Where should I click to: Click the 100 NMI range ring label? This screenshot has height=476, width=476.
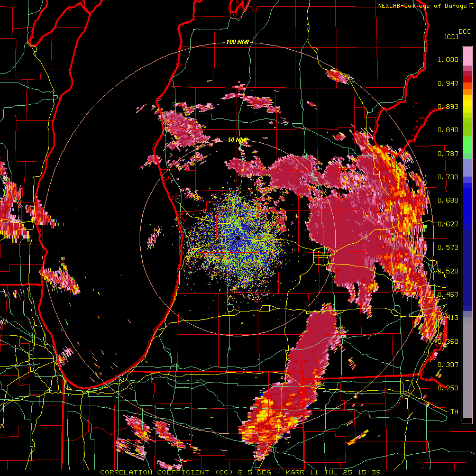237,42
